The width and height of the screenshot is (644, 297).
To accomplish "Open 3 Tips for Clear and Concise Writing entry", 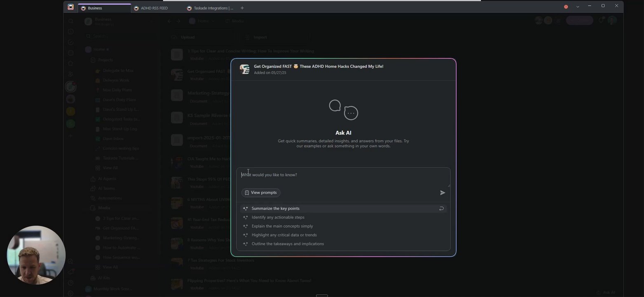I will coord(251,51).
